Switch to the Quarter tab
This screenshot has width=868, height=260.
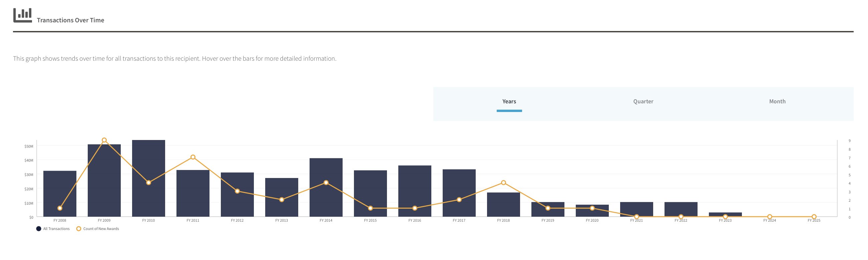(x=643, y=101)
